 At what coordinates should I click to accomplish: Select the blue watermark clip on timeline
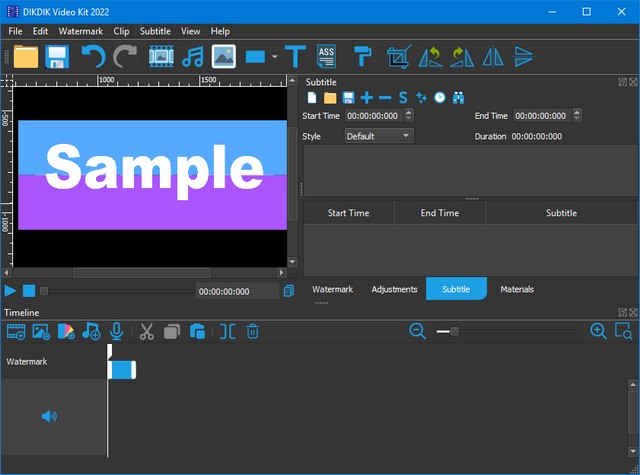pos(121,370)
